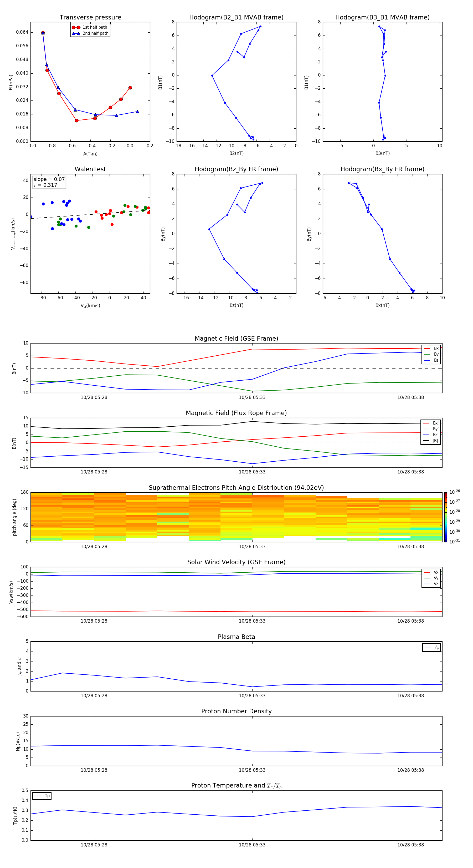Select the "Hodogram(Bx_By FR frame)" title

pyautogui.click(x=382, y=169)
